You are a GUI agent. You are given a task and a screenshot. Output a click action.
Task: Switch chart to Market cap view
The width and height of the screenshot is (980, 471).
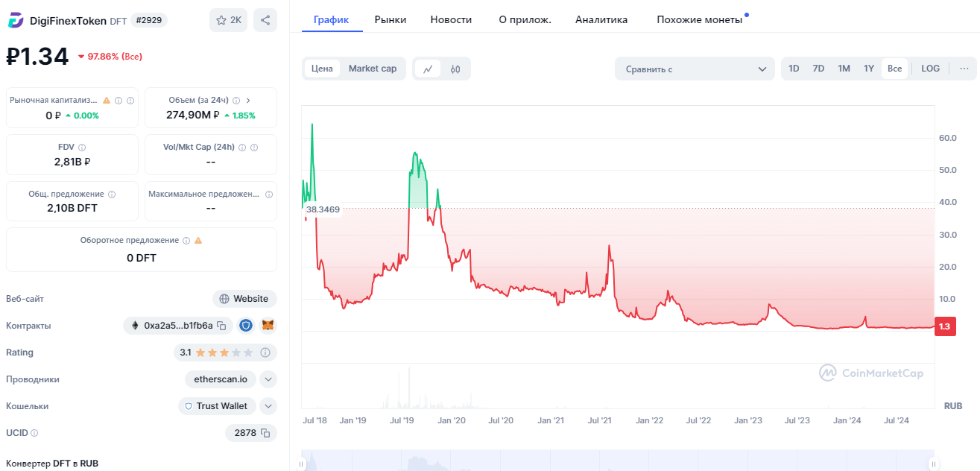tap(371, 68)
